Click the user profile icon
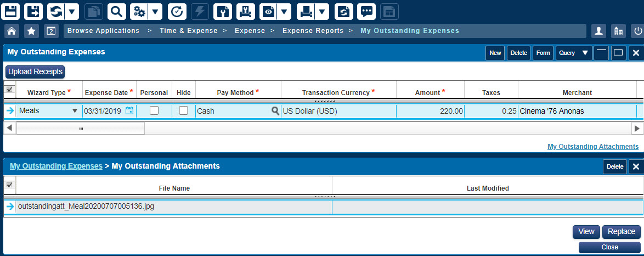Image resolution: width=644 pixels, height=256 pixels. pos(599,31)
